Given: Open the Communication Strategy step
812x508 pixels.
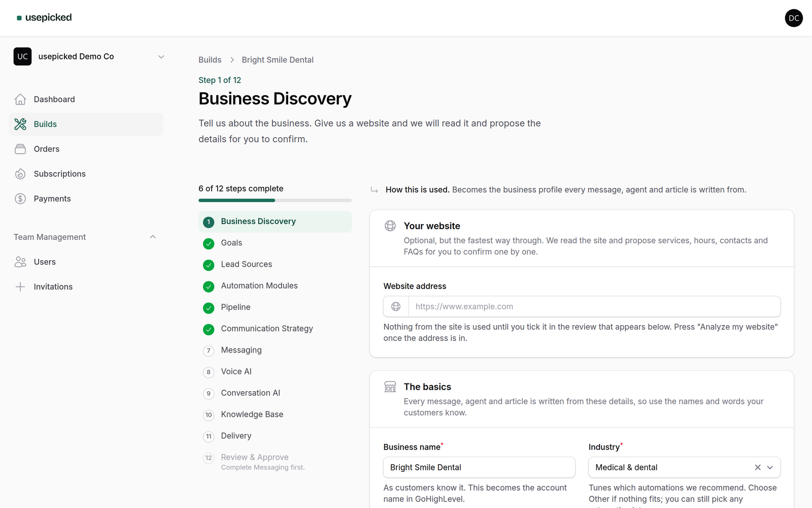Looking at the screenshot, I should coord(275,329).
